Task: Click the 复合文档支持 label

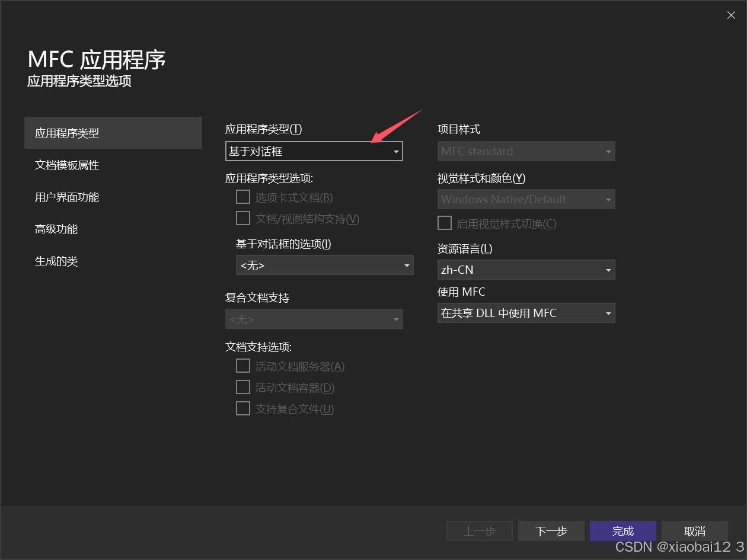Action: 257,297
